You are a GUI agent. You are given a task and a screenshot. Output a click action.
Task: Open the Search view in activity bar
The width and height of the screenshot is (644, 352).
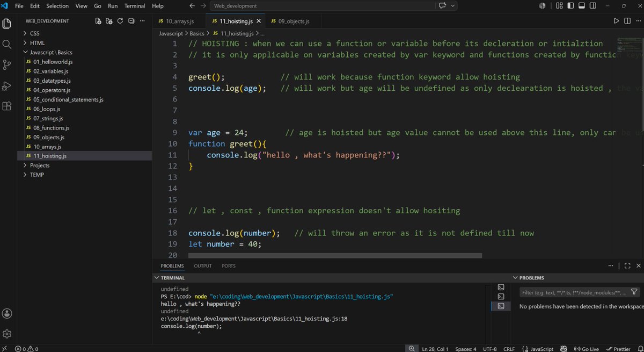pos(7,45)
